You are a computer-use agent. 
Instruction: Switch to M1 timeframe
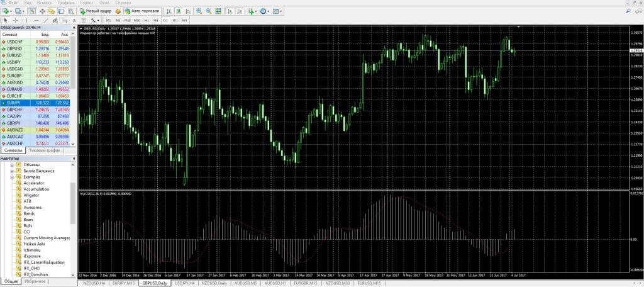coord(108,20)
